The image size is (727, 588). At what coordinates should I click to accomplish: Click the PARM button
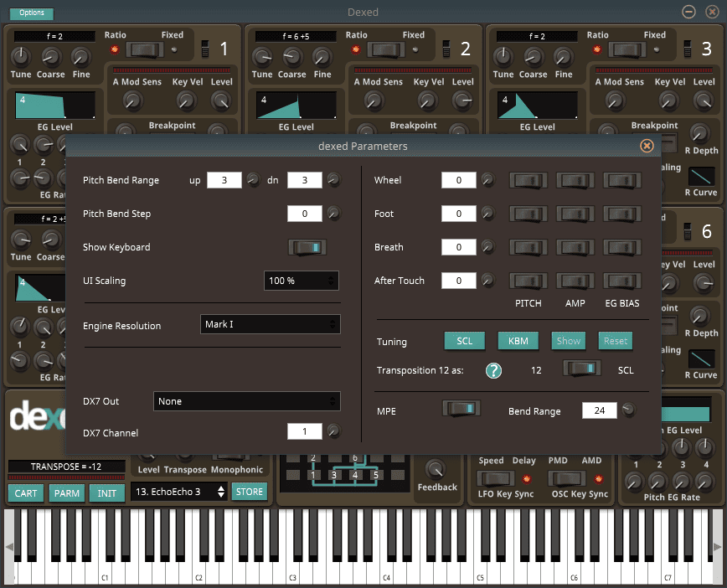click(67, 493)
